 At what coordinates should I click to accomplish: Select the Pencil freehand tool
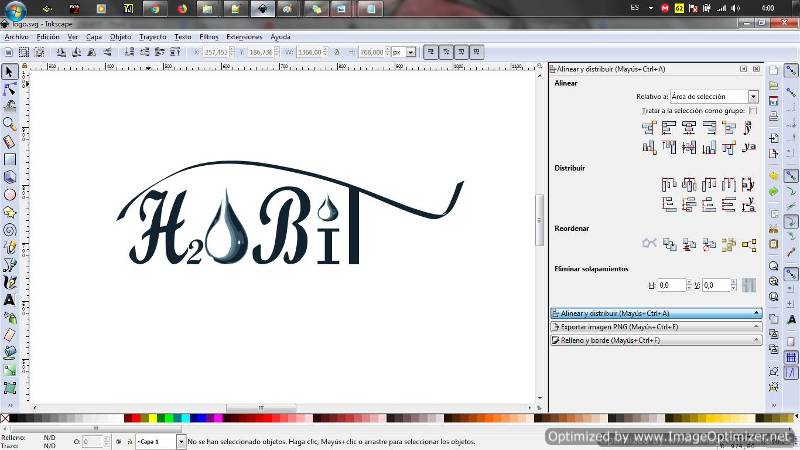click(9, 247)
